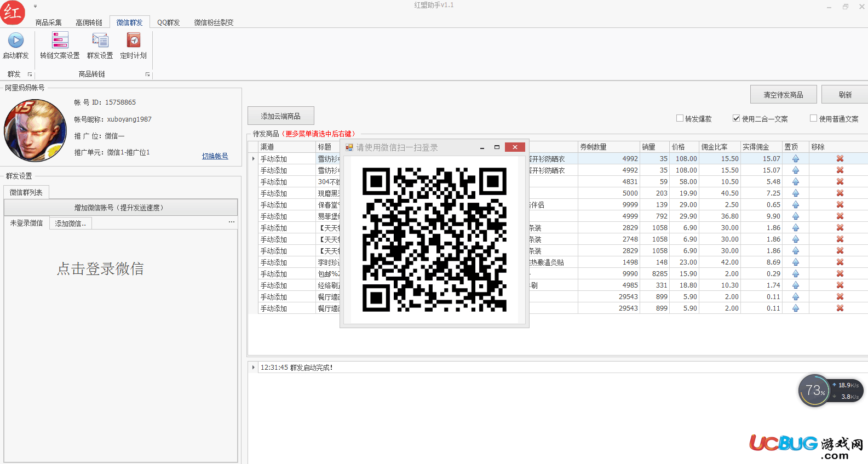Minimize the WeChat QR login dialog
The image size is (868, 464).
pyautogui.click(x=482, y=147)
